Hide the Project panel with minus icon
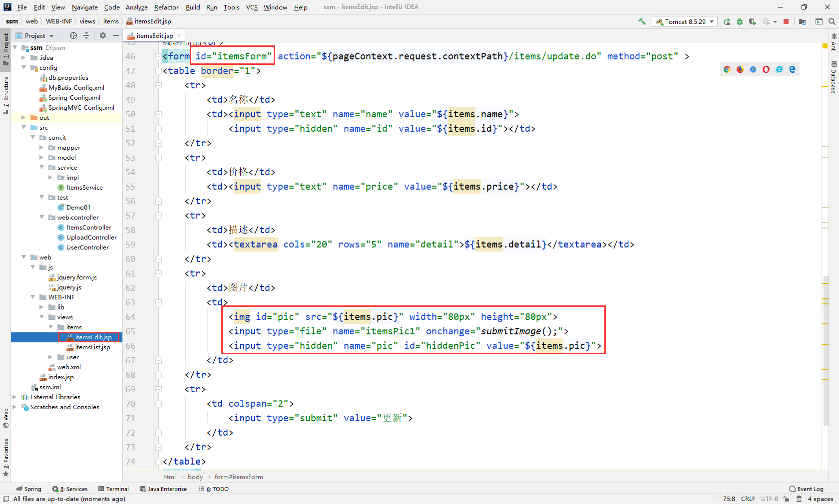Image resolution: width=839 pixels, height=504 pixels. [116, 35]
